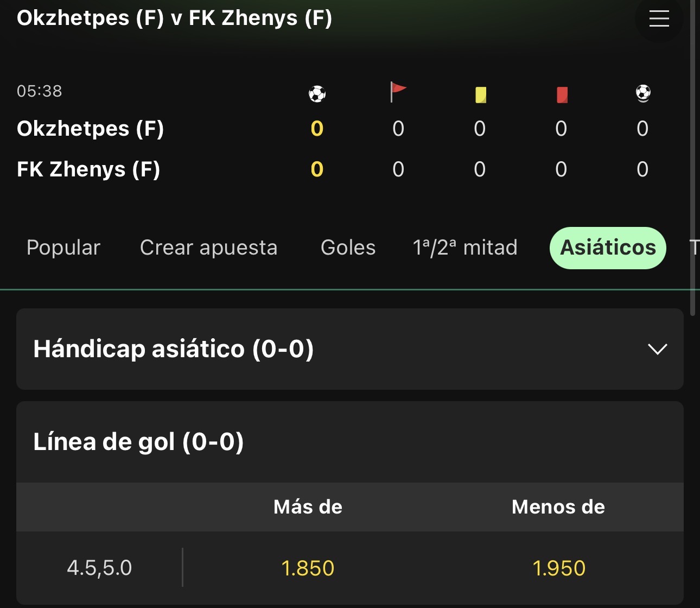Bet on Más de at 1.850
Screen dimensions: 700x608
click(308, 568)
